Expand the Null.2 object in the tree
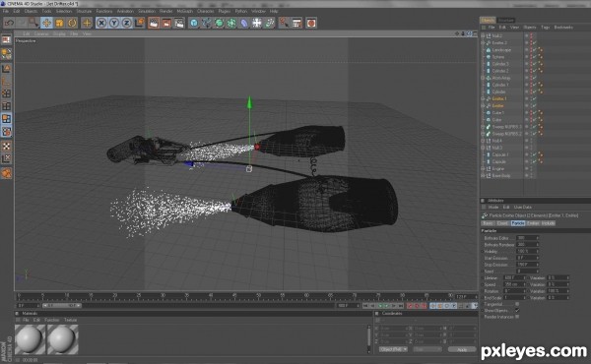 [484, 35]
